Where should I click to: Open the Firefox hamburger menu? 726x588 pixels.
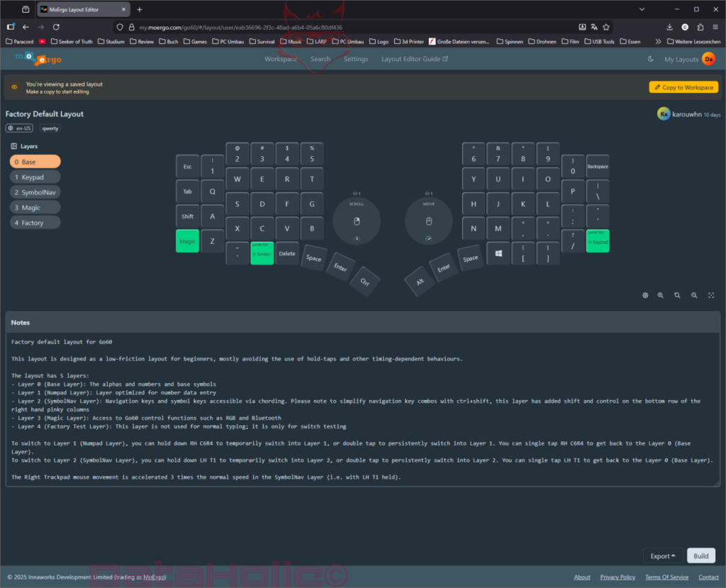pyautogui.click(x=715, y=27)
